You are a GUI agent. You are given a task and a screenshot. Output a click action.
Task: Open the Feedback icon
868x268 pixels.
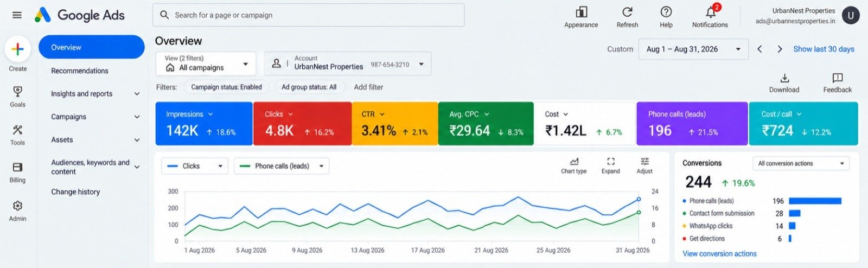pos(837,83)
